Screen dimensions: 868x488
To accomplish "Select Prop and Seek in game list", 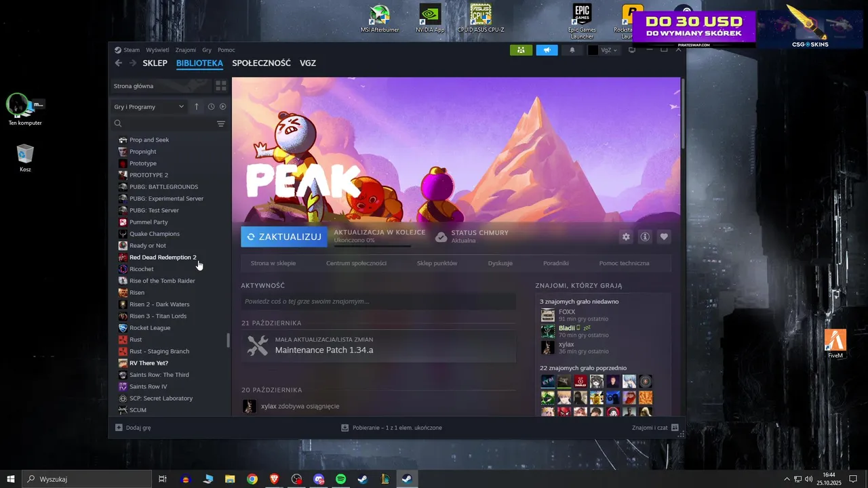I will pyautogui.click(x=149, y=140).
